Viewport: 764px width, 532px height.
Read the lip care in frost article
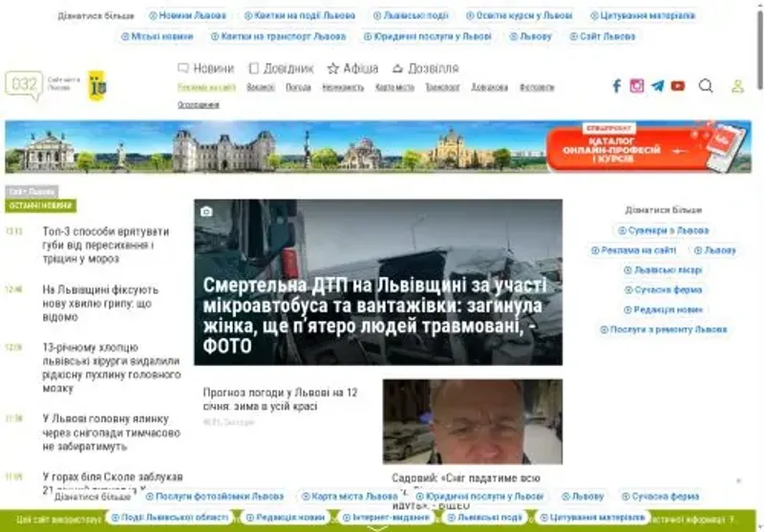pyautogui.click(x=105, y=245)
